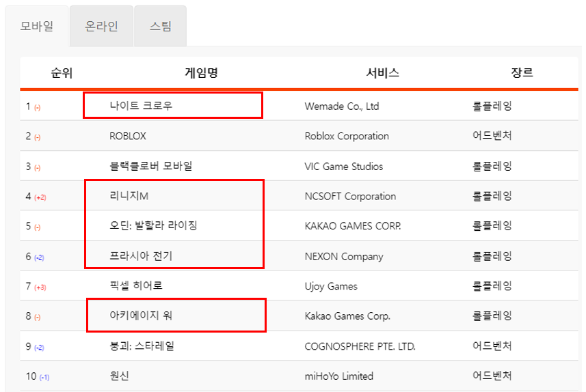Click service Ujoy Games
This screenshot has height=392, width=586.
click(x=331, y=286)
